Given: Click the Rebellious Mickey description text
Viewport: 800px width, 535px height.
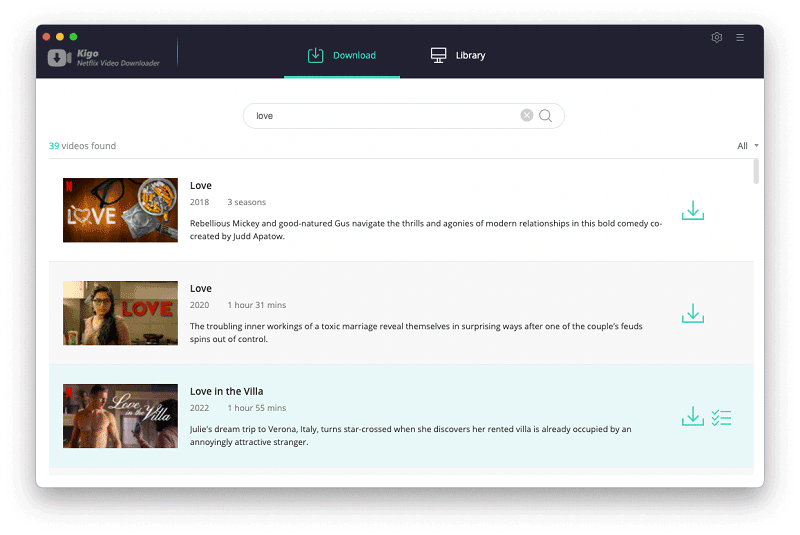Looking at the screenshot, I should click(x=426, y=230).
